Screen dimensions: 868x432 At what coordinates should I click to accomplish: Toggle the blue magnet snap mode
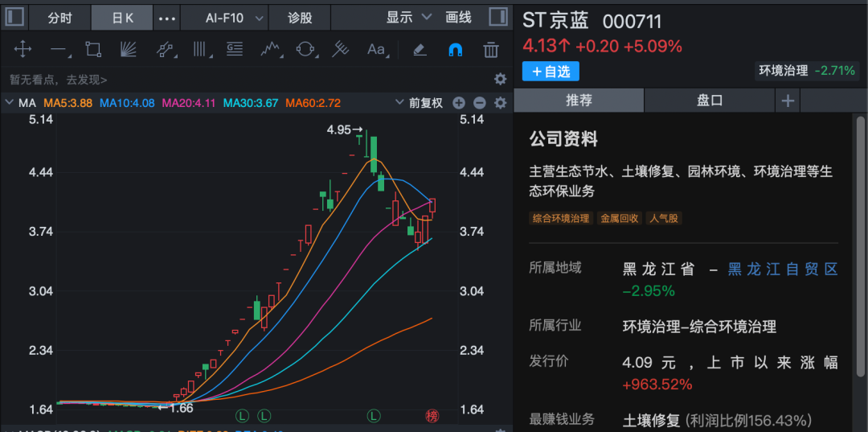[455, 50]
